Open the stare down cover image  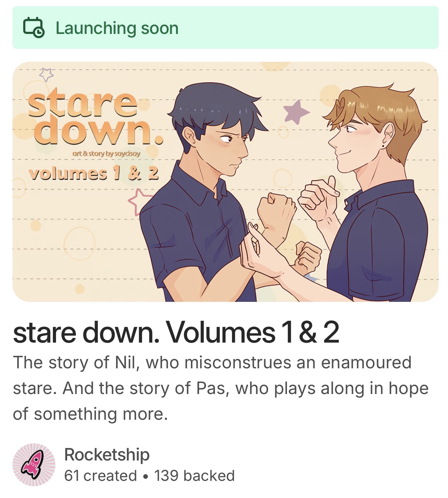[225, 182]
